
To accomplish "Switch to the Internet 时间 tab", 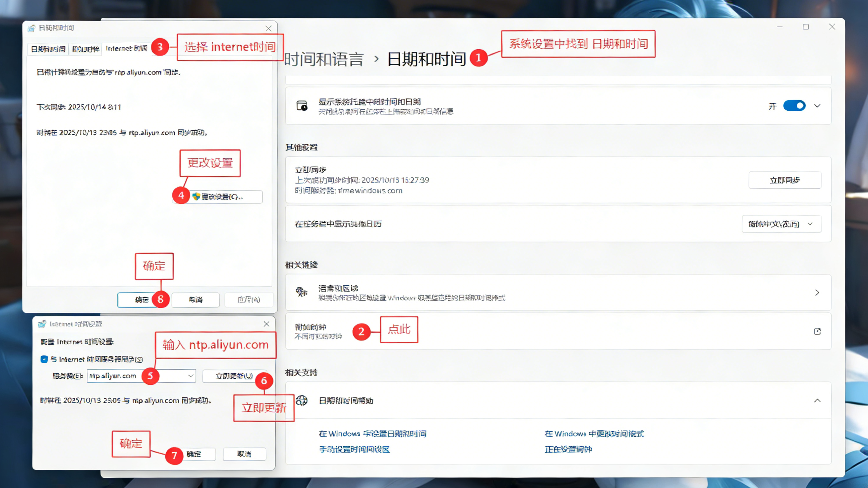I will (x=126, y=49).
